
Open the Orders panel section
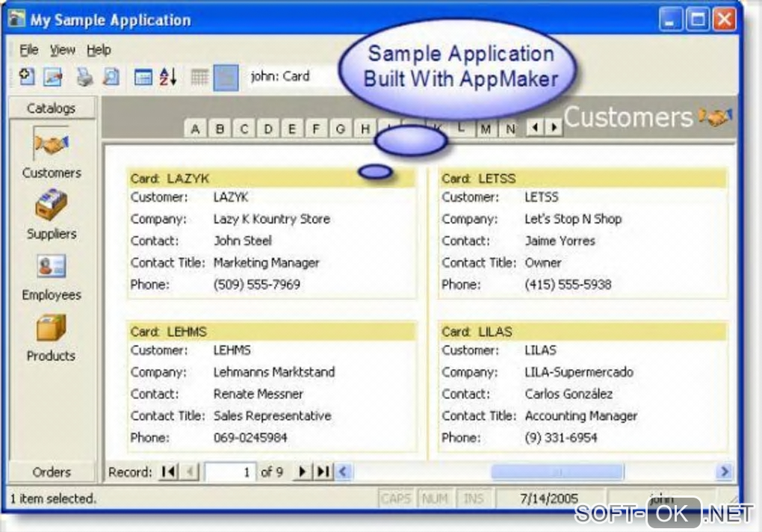[x=52, y=471]
